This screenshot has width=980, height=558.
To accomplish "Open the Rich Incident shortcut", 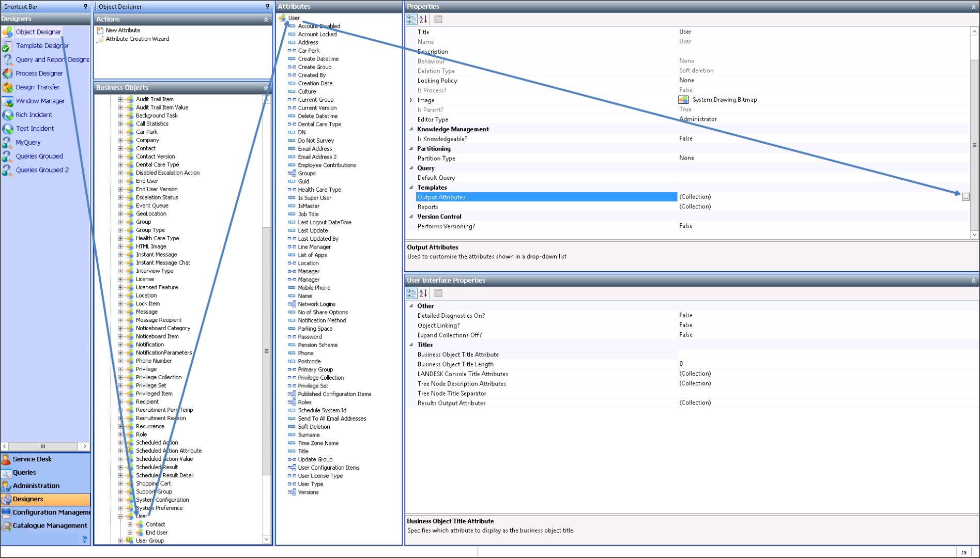I will [x=34, y=115].
